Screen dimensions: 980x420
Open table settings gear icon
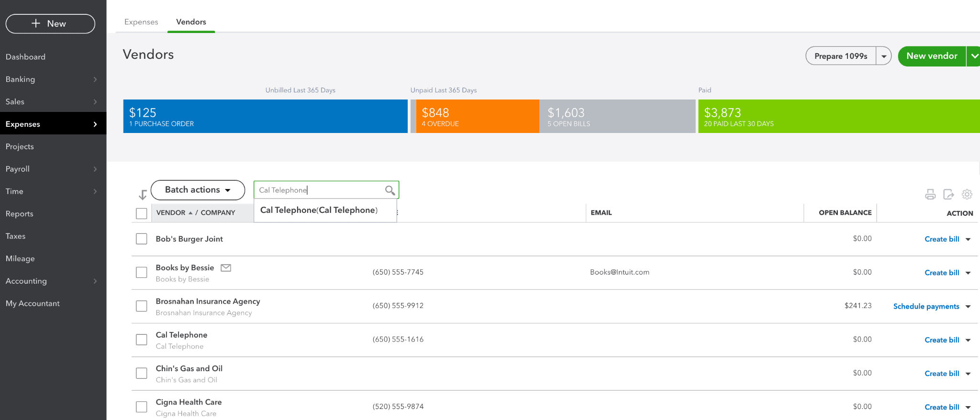click(x=967, y=194)
